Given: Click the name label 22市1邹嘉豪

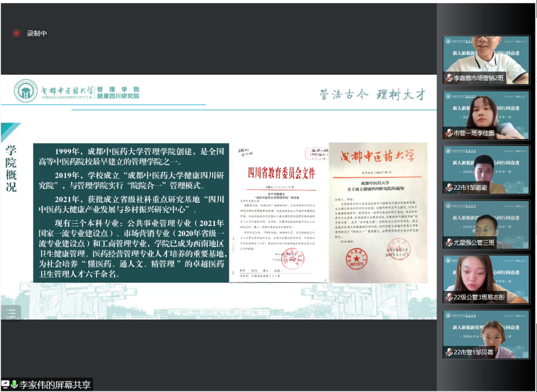Looking at the screenshot, I should (x=470, y=188).
